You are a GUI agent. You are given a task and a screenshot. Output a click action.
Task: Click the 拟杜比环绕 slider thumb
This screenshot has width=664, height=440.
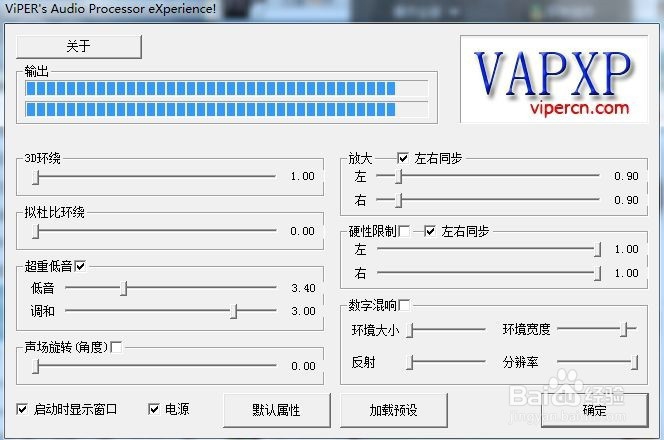tap(36, 231)
